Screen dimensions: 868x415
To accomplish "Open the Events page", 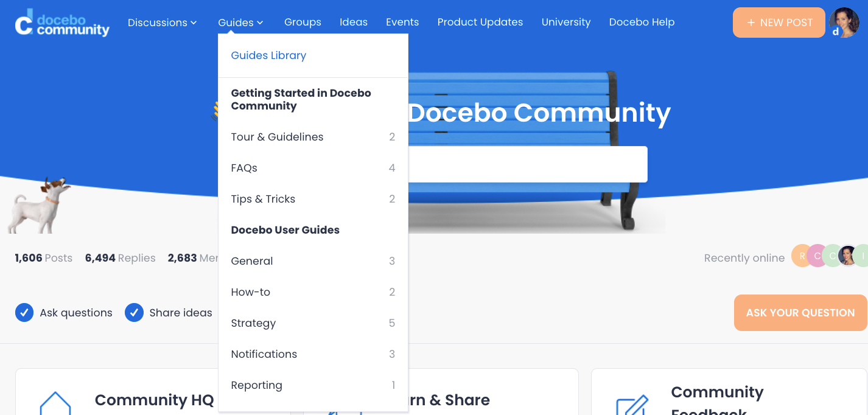I will coord(402,22).
